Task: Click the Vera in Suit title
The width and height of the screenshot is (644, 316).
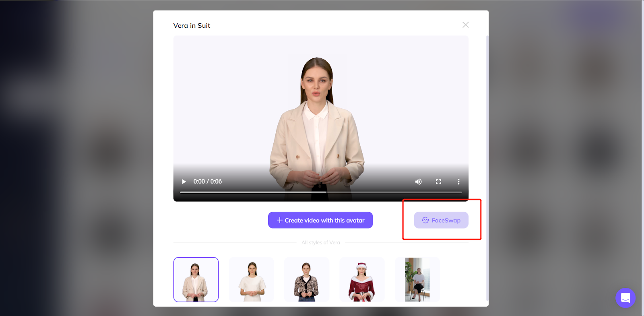Action: tap(192, 26)
